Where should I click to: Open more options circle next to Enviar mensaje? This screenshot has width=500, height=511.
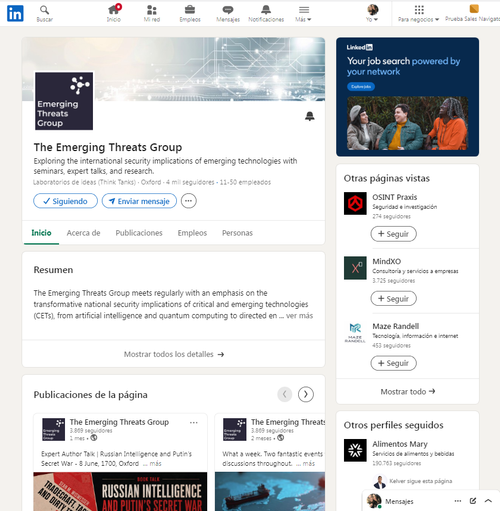coord(189,201)
